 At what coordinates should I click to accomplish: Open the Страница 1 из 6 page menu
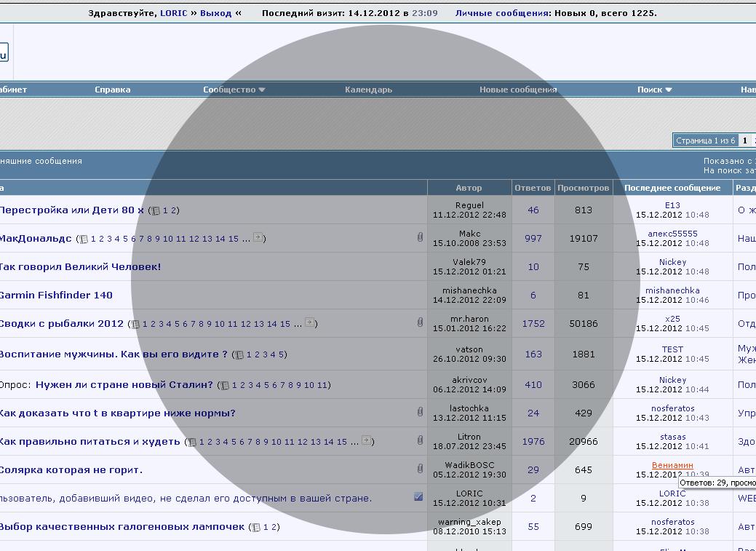(x=705, y=140)
